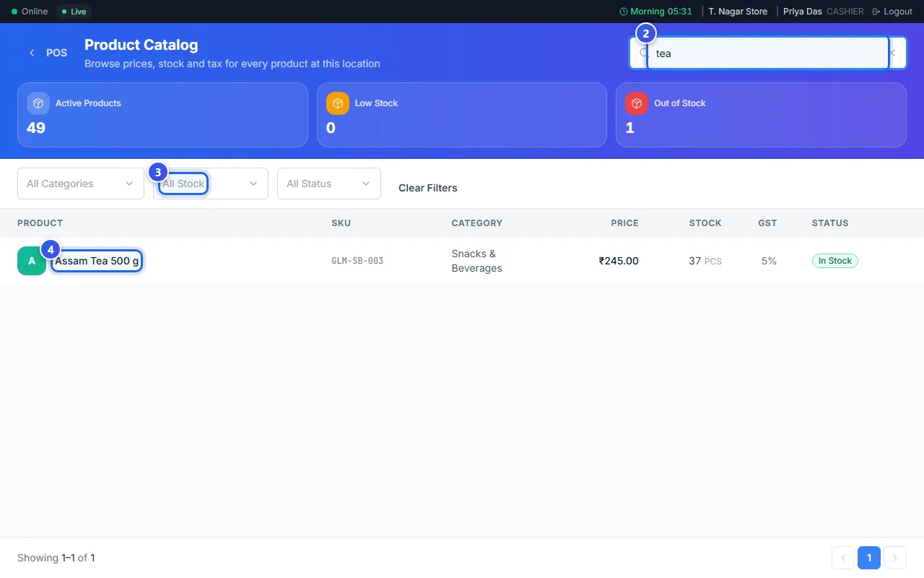Viewport: 924px width, 578px height.
Task: Go back to POS via the arrow icon
Action: 32,53
